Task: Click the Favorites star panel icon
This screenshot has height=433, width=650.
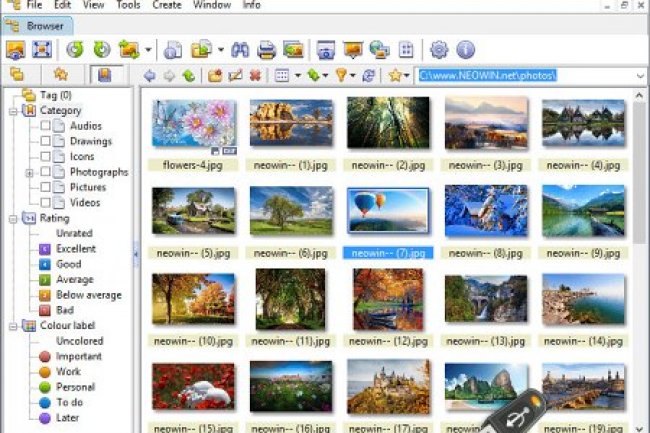Action: coord(60,75)
